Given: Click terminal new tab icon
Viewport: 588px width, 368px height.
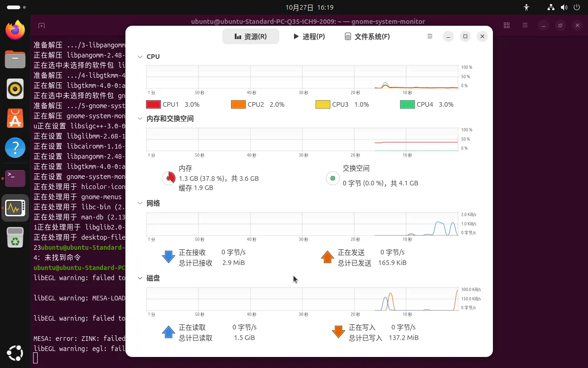Looking at the screenshot, I should click(41, 25).
